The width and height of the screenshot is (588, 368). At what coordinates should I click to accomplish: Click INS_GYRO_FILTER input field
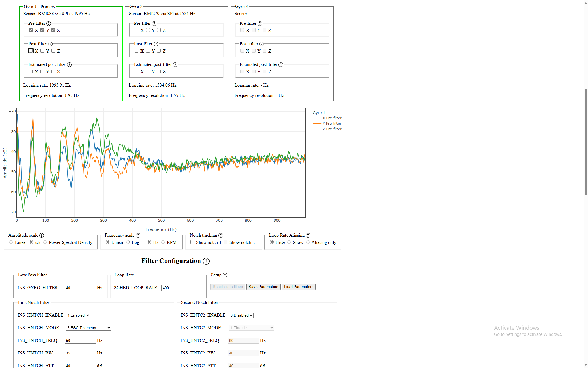(x=80, y=288)
